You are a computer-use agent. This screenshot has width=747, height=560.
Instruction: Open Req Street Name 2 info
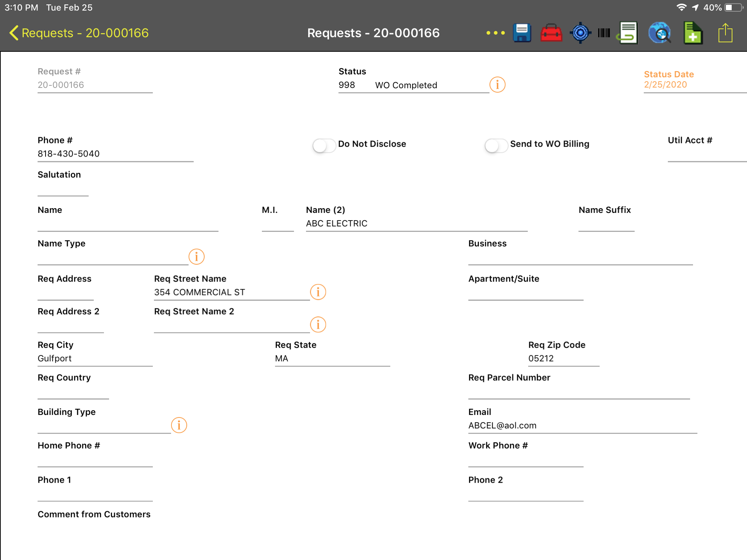point(318,324)
